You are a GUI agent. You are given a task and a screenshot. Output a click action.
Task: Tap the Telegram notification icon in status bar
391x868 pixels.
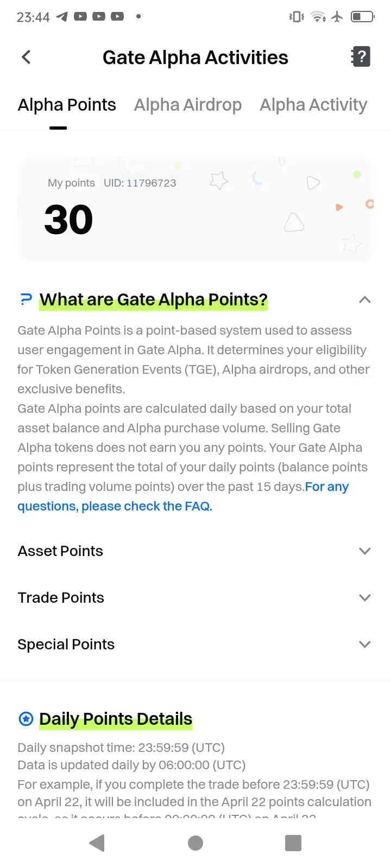(62, 17)
